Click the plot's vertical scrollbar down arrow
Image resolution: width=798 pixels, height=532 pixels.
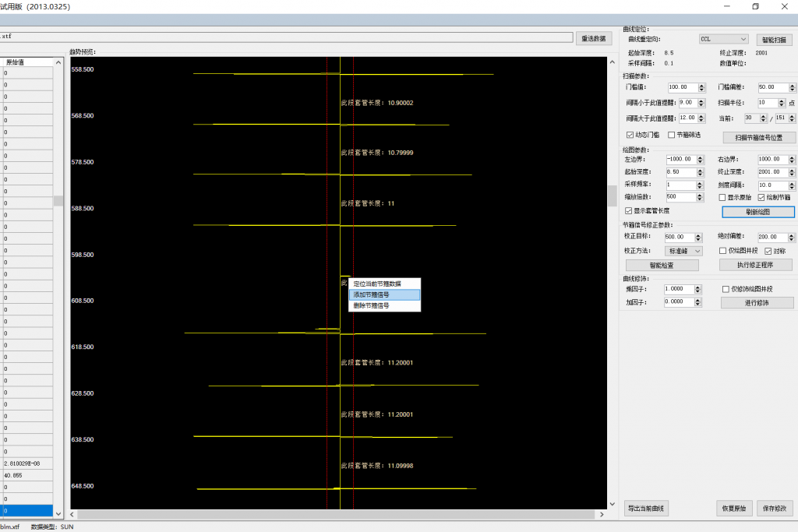tap(613, 504)
